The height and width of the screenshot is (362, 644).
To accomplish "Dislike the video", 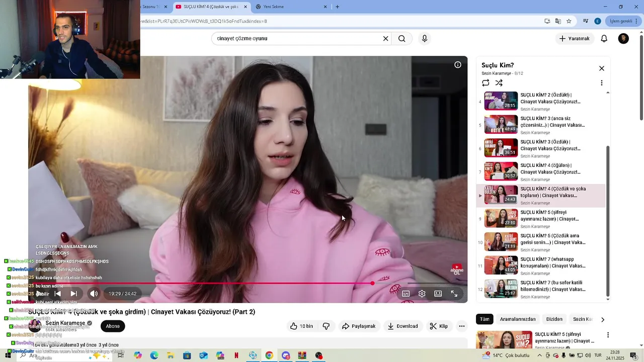I will pyautogui.click(x=326, y=326).
